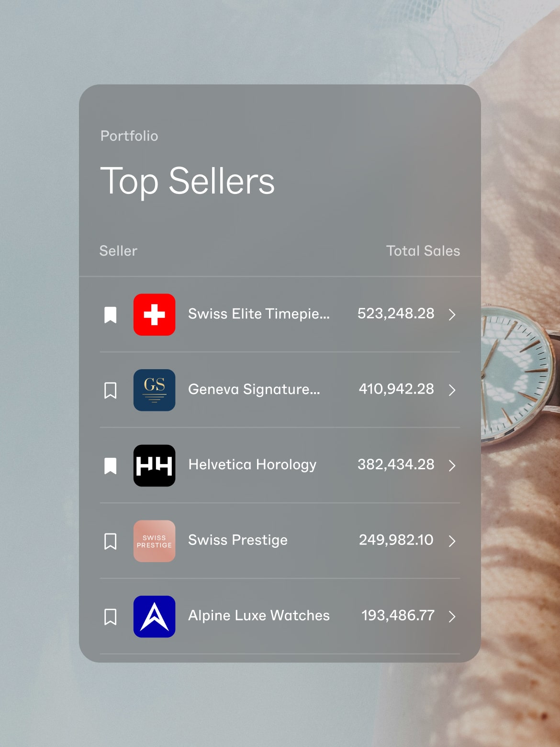Remove bookmark from Swiss Elite Timepieces
The width and height of the screenshot is (560, 747).
pos(111,315)
